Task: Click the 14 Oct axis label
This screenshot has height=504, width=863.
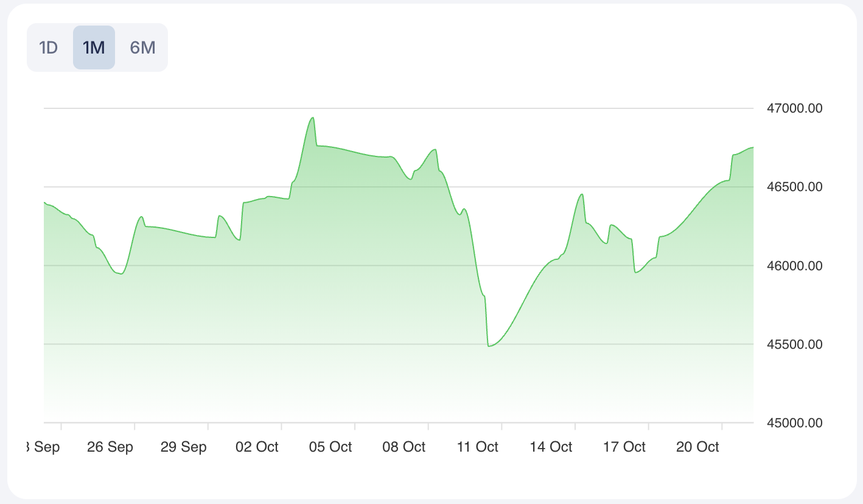Action: click(x=551, y=447)
